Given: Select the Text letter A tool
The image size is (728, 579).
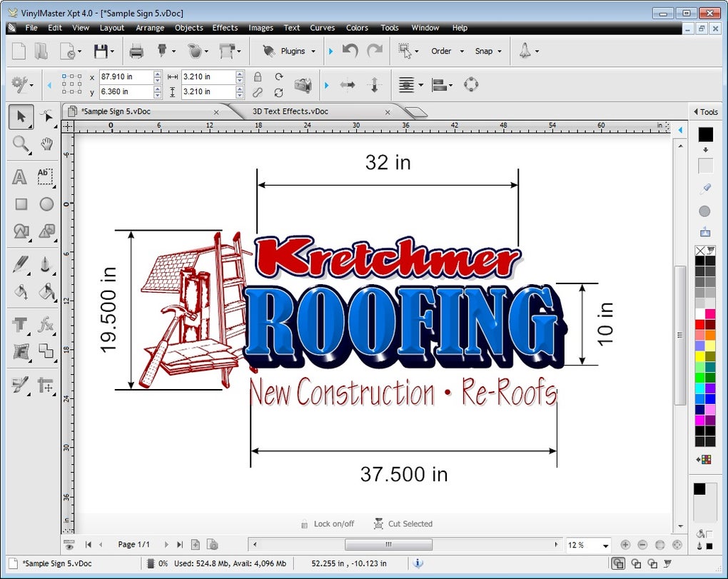Looking at the screenshot, I should point(19,177).
